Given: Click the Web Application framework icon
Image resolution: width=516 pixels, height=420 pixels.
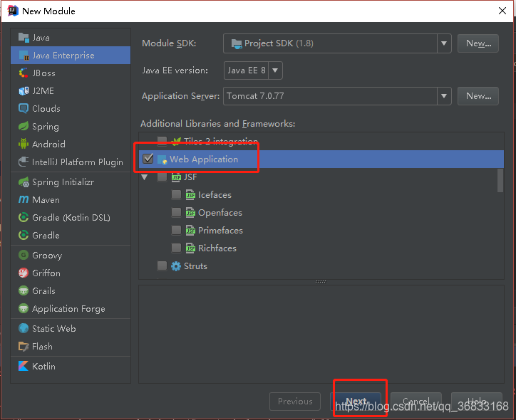Looking at the screenshot, I should coord(162,159).
